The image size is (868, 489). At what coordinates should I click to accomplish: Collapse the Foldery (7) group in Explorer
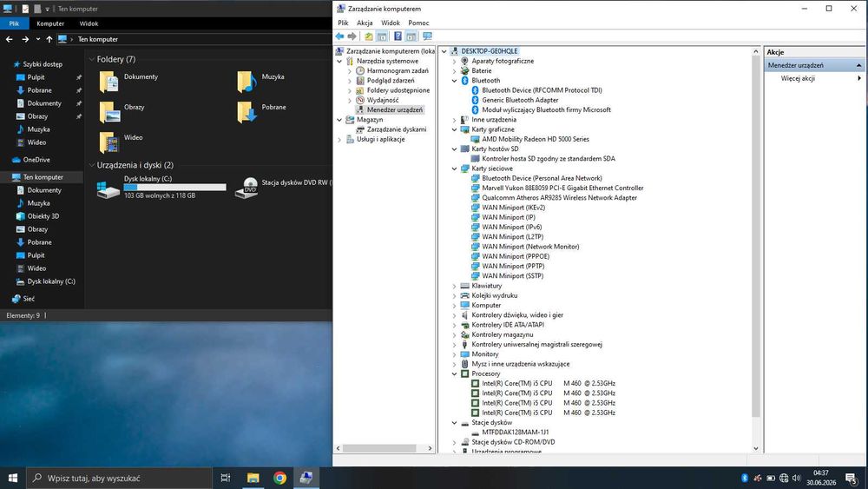(x=91, y=59)
